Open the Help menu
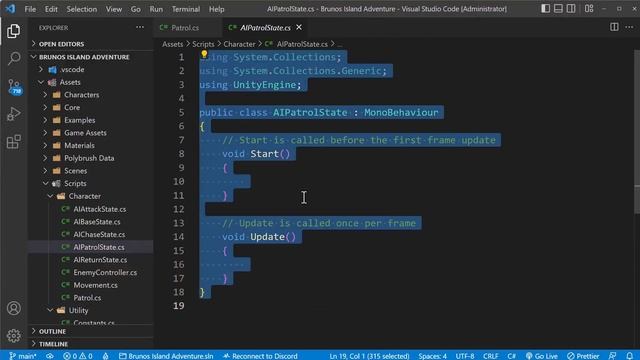 pyautogui.click(x=217, y=9)
